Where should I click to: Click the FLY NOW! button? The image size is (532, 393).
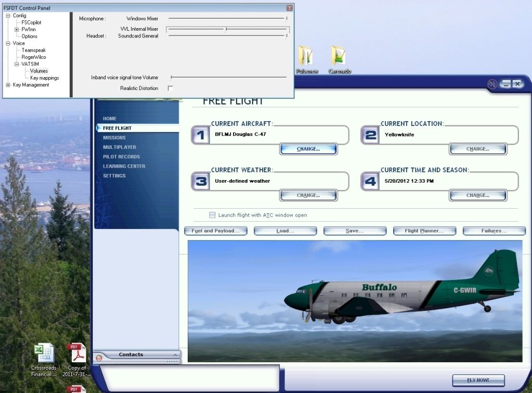point(478,380)
